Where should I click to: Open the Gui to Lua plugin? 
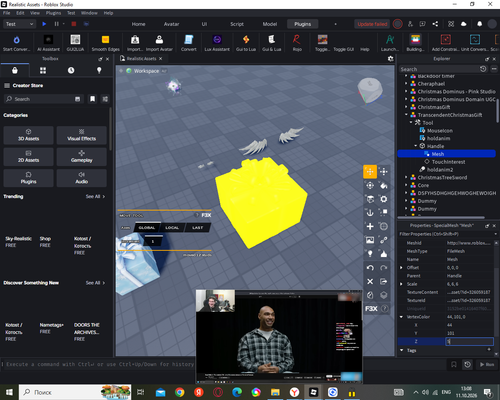(246, 43)
